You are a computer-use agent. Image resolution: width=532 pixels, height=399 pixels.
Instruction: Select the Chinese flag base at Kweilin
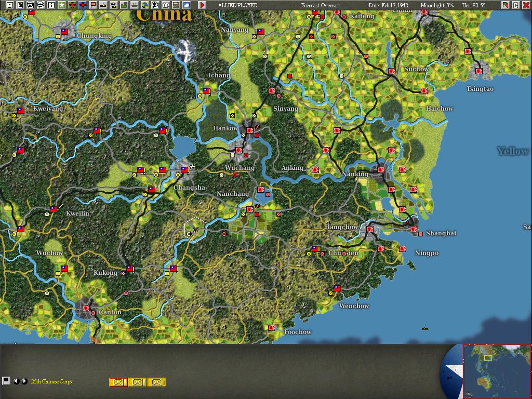[54, 209]
